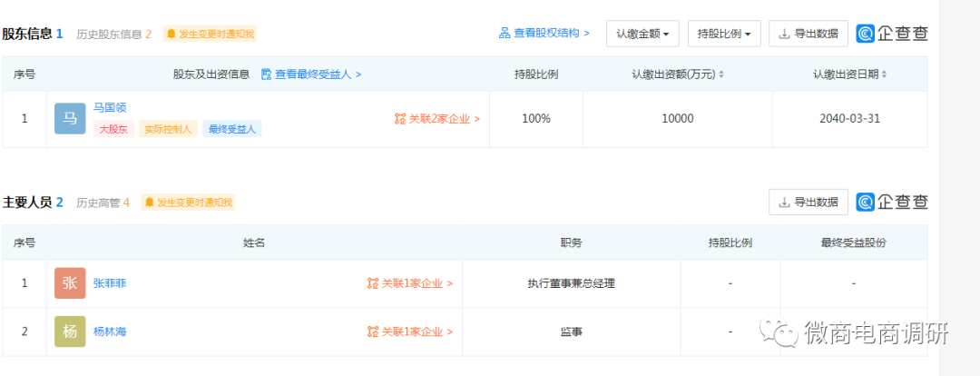Open 关联1家企业 link for 杨林海
The height and width of the screenshot is (376, 980).
click(410, 331)
